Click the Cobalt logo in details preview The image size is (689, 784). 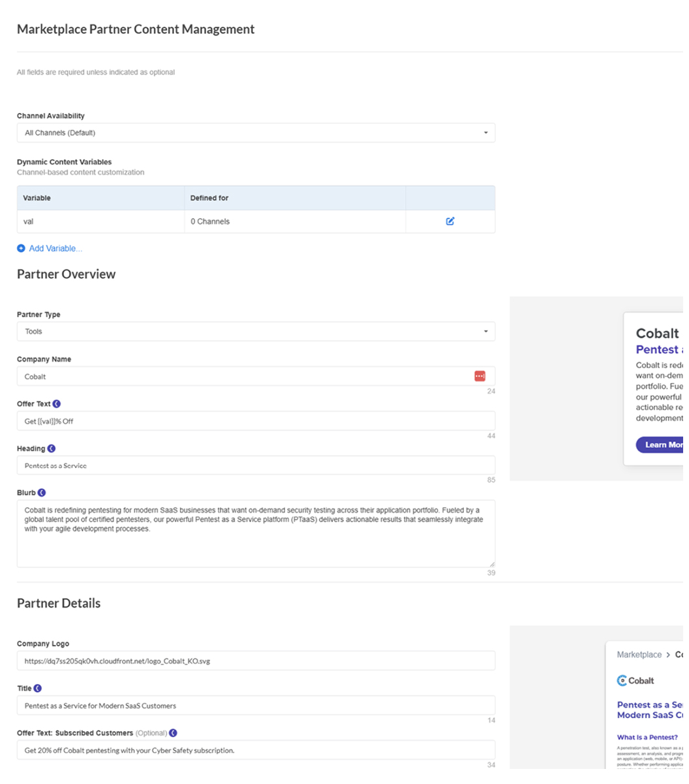(x=635, y=681)
